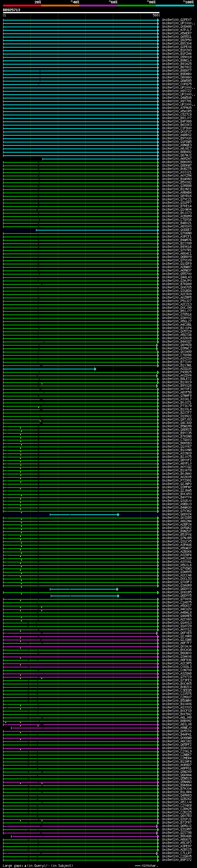Click the white query sequence bar

(81, 12)
